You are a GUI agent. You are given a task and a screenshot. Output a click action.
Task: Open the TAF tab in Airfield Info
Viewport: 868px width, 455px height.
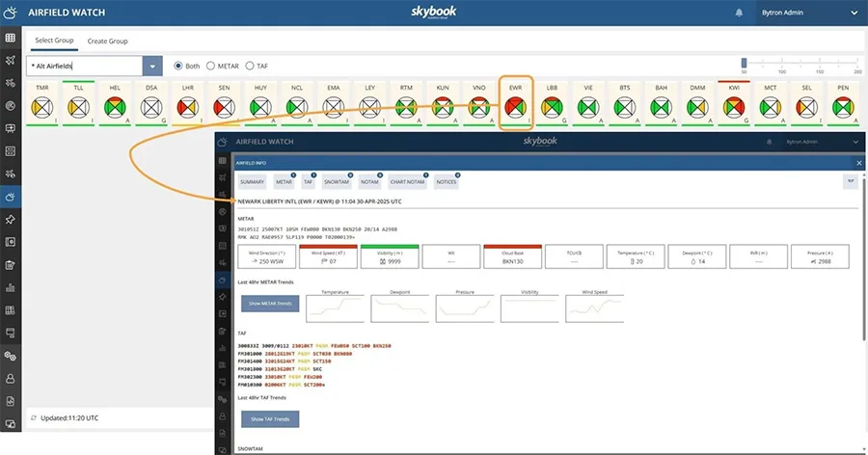tap(309, 181)
